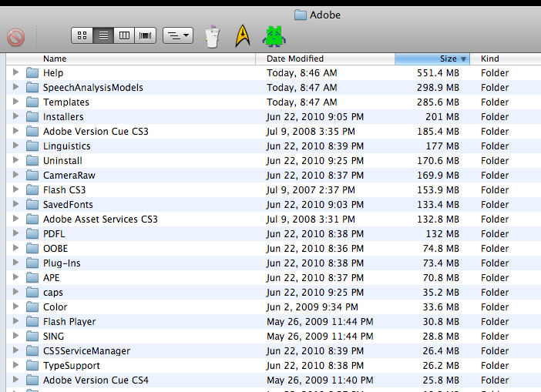Sort by Name column header
Viewport: 541px width, 392px height.
pyautogui.click(x=131, y=59)
